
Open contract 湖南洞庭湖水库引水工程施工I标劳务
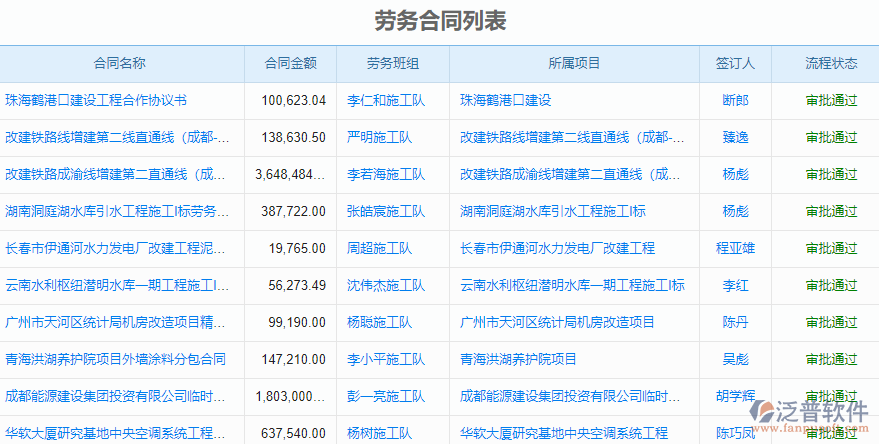click(x=117, y=211)
